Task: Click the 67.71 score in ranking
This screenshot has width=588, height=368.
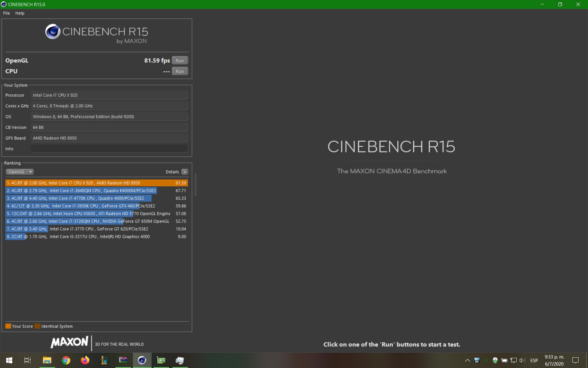Action: [x=181, y=190]
